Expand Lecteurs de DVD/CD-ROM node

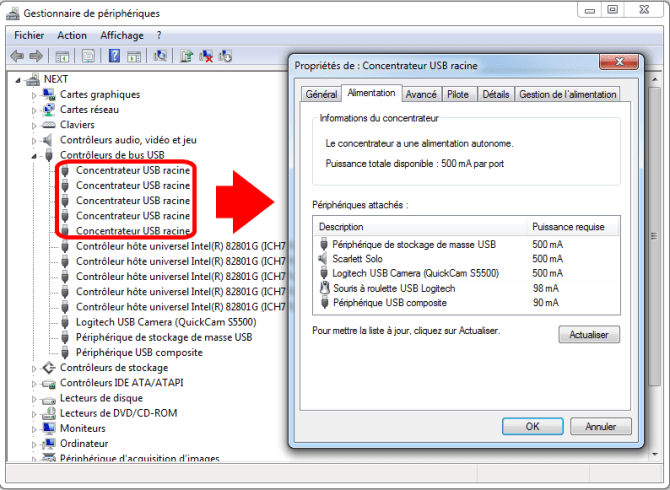click(34, 414)
